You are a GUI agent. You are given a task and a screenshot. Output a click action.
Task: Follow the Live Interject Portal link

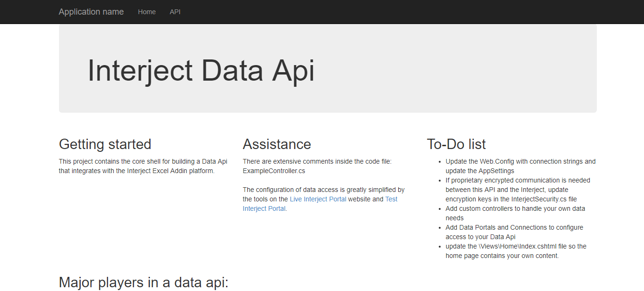tap(318, 199)
